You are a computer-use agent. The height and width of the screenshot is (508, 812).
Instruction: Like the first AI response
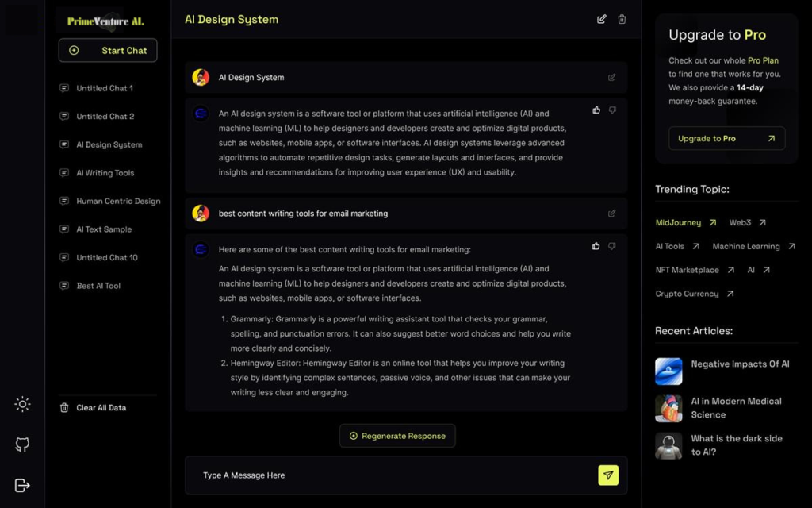pos(596,110)
